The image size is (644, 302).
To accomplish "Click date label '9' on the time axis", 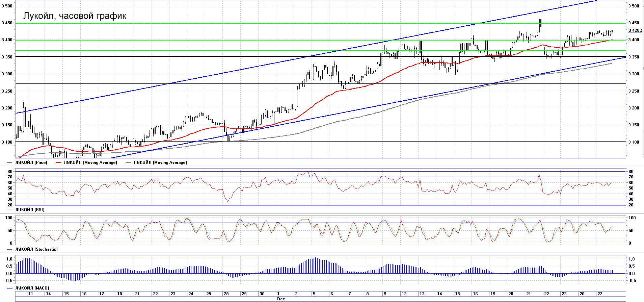I will pyautogui.click(x=385, y=294).
